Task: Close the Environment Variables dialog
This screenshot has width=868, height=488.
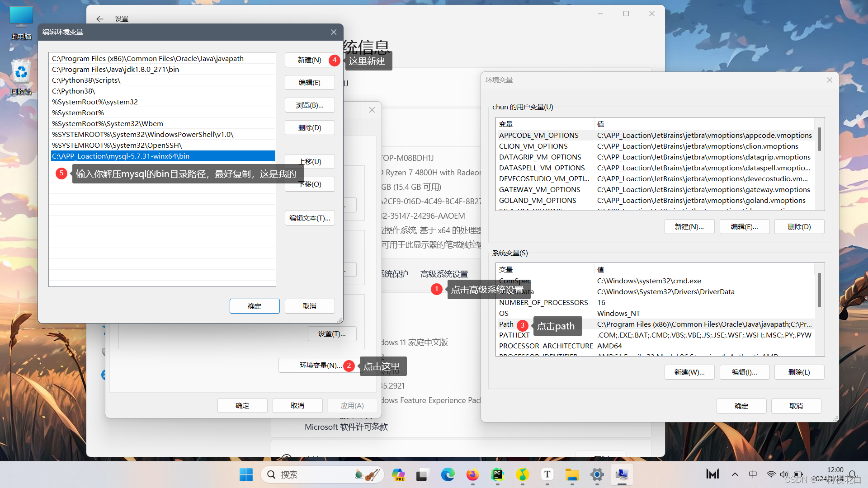Action: click(x=829, y=80)
